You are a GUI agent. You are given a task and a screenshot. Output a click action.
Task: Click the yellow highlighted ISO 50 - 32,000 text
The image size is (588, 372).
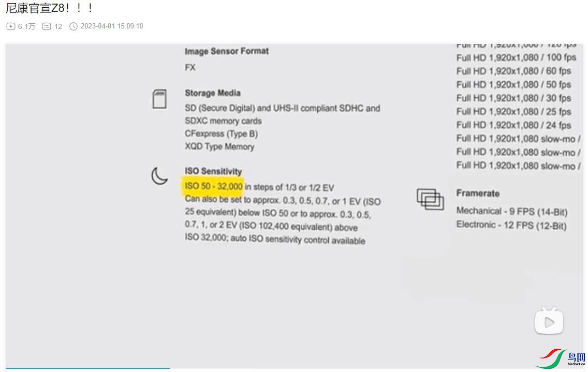tap(214, 186)
